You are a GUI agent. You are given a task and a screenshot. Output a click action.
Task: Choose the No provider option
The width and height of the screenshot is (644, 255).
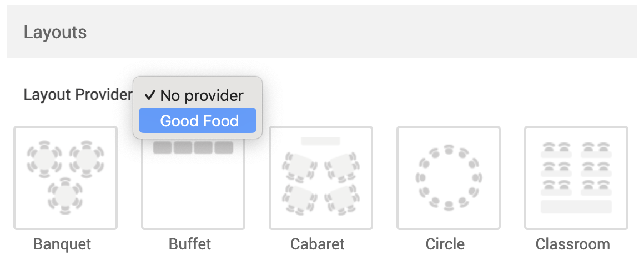pos(202,95)
